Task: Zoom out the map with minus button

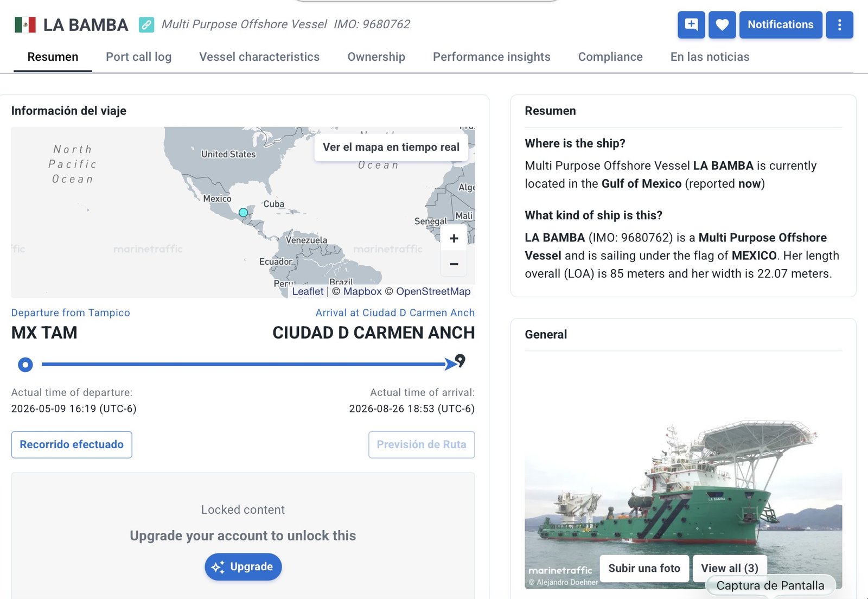Action: [454, 264]
